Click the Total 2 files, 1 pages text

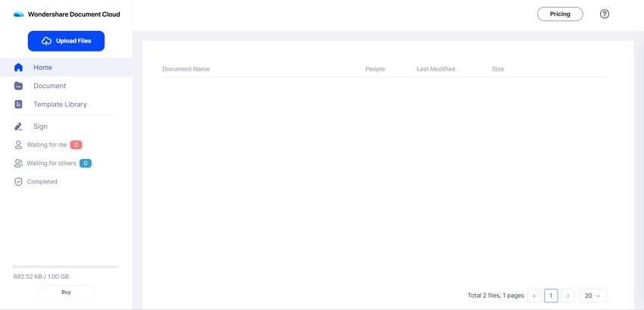coord(496,296)
